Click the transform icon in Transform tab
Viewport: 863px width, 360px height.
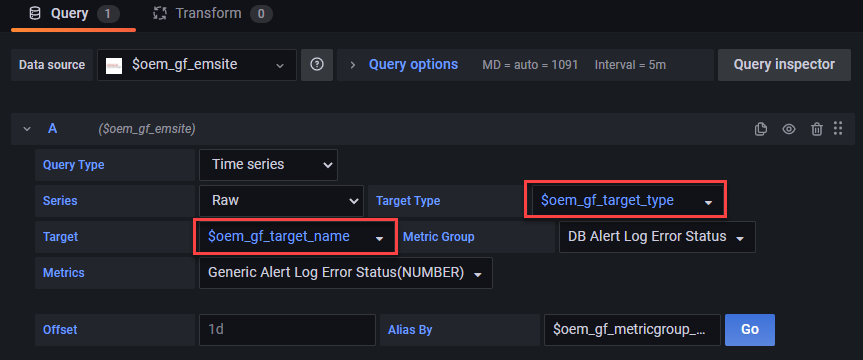160,14
